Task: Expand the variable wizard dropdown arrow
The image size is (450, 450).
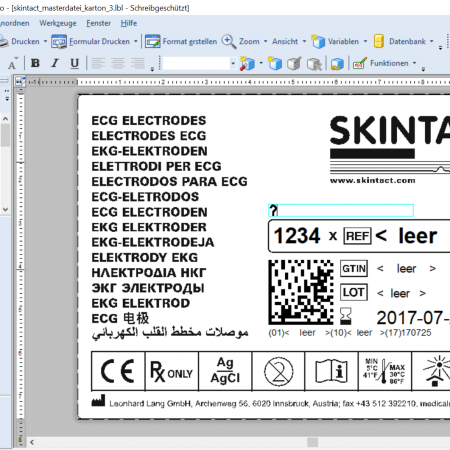Action: 261,63
